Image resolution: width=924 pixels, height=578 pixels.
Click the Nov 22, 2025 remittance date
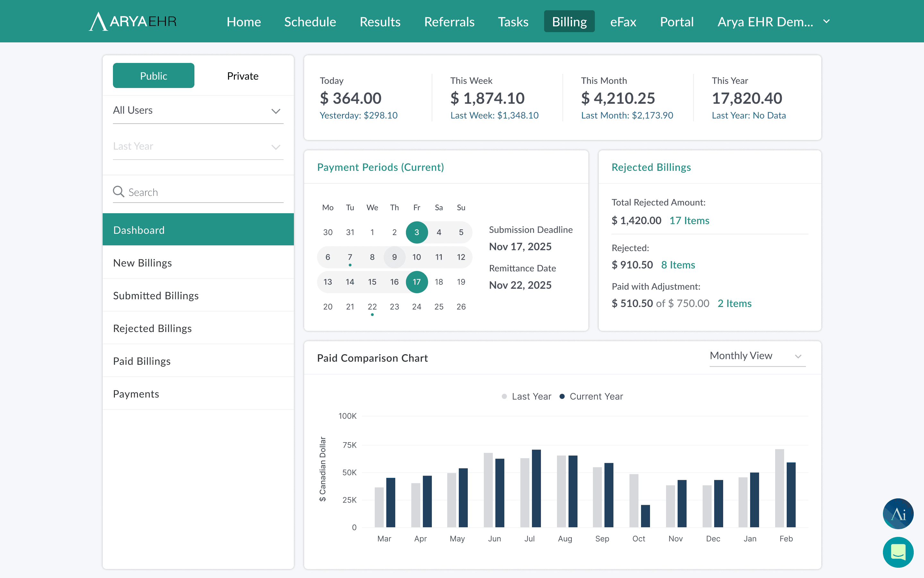520,285
